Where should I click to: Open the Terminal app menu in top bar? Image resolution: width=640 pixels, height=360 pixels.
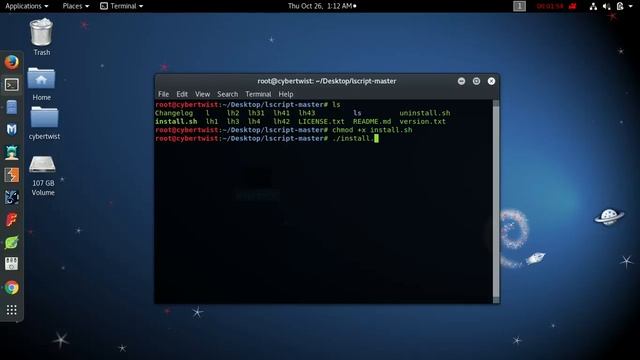(x=122, y=6)
